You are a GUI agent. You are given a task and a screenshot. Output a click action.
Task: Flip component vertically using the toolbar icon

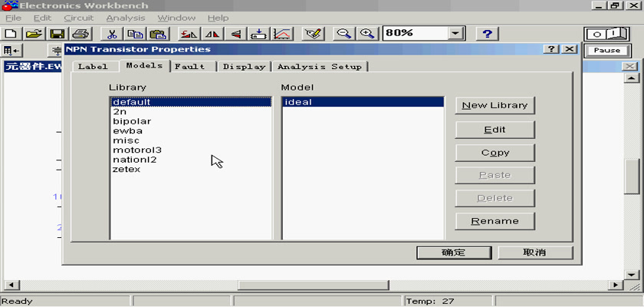pos(235,34)
